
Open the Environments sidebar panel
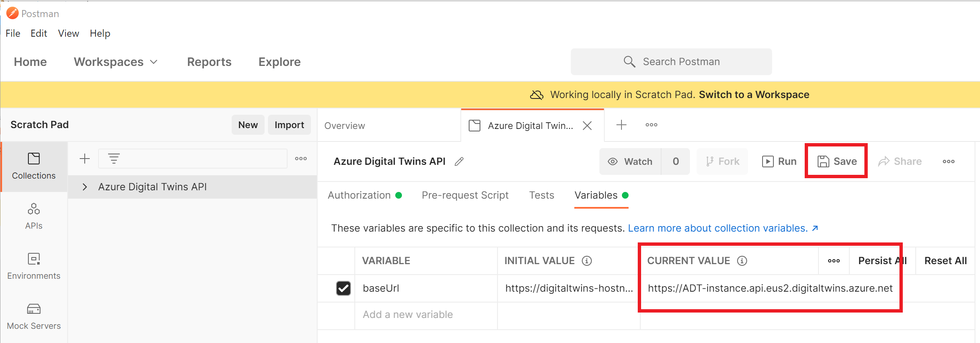(34, 267)
